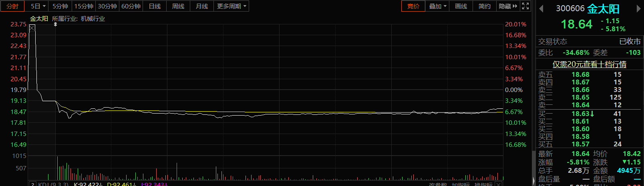This screenshot has width=644, height=186.
Task: Click the 画线 drawing tools button
Action: tap(461, 6)
